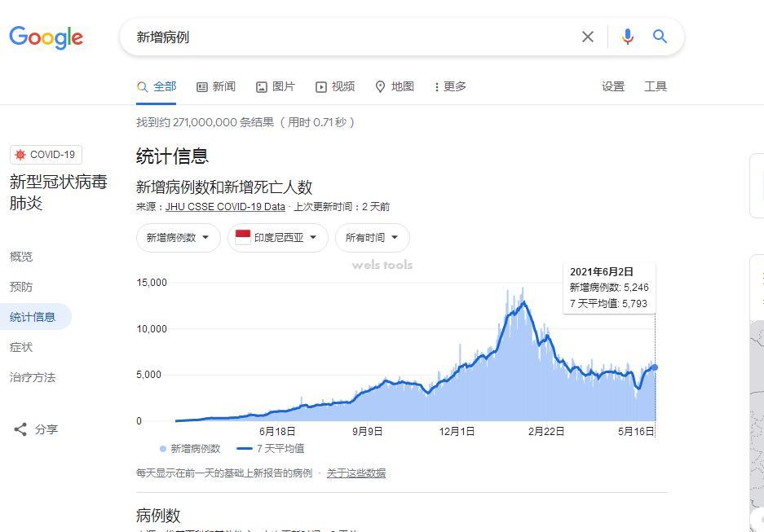Viewport: 764px width, 532px height.
Task: Click the 分享 share icon
Action: [20, 429]
